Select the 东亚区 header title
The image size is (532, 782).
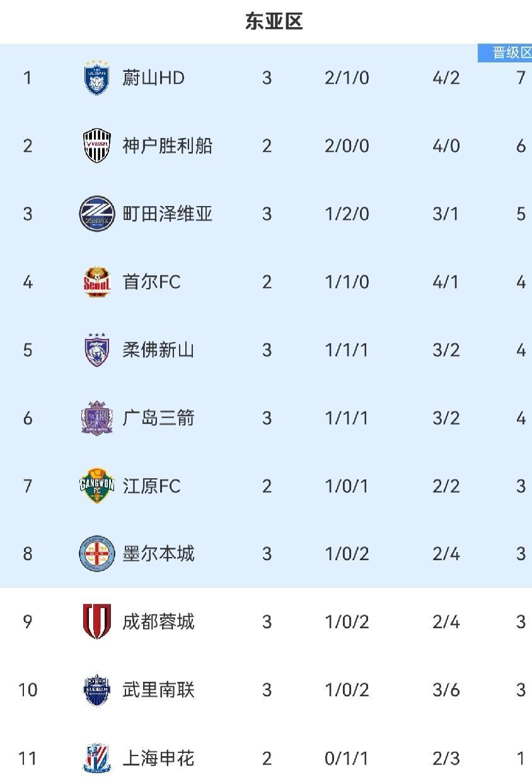[x=274, y=22]
